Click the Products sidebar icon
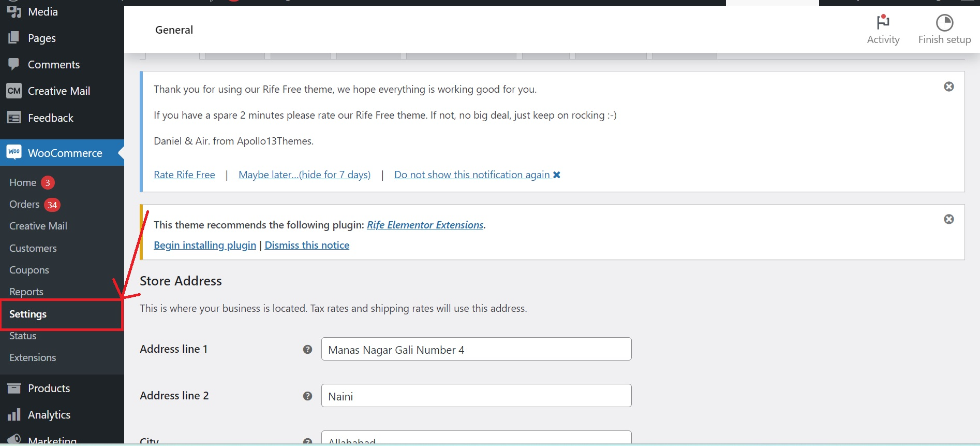 (14, 389)
